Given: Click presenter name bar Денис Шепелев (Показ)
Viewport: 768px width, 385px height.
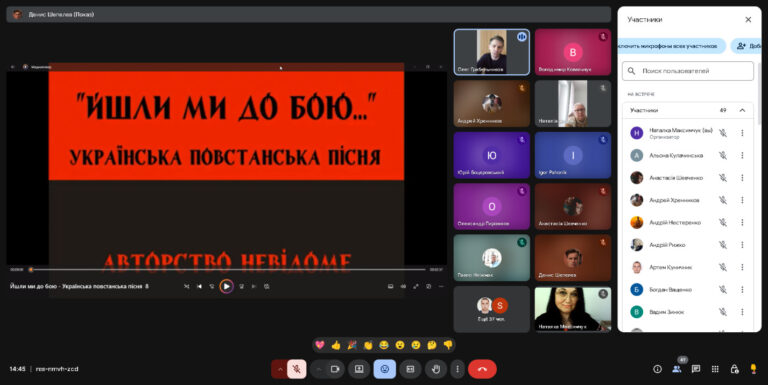Looking at the screenshot, I should [309, 14].
